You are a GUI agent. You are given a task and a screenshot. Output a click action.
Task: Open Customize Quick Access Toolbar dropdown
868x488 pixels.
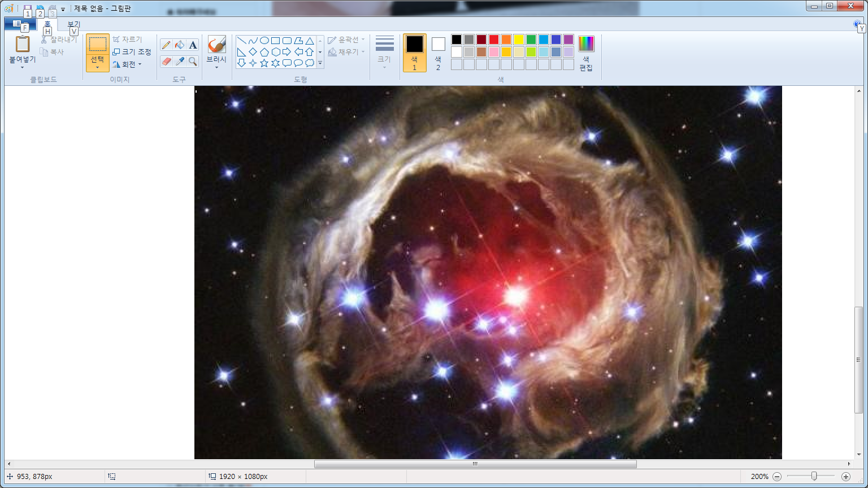[63, 9]
